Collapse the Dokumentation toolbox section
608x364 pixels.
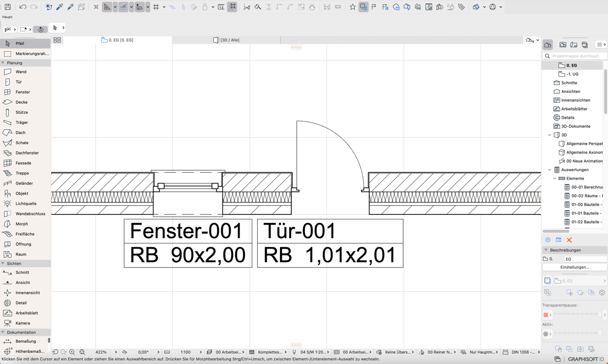pyautogui.click(x=3, y=333)
